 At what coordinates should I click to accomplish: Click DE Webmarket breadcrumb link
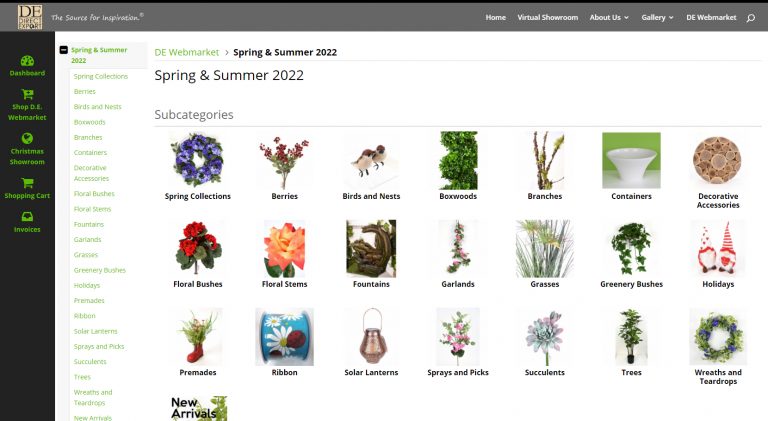click(186, 52)
